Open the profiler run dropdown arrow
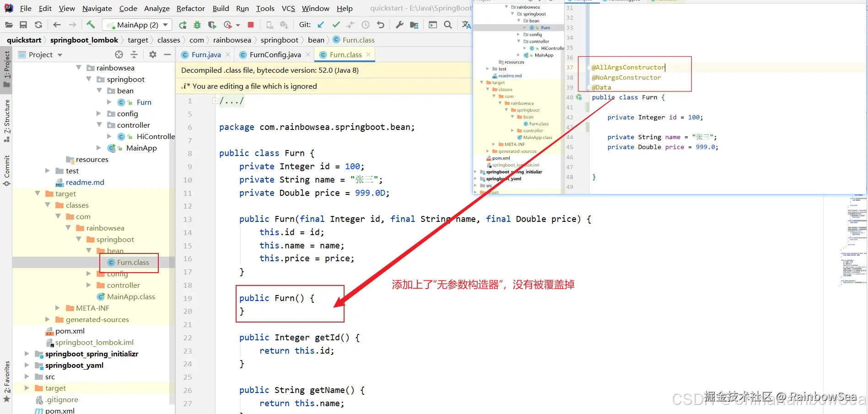Screen dimensions: 868x414 pos(238,25)
